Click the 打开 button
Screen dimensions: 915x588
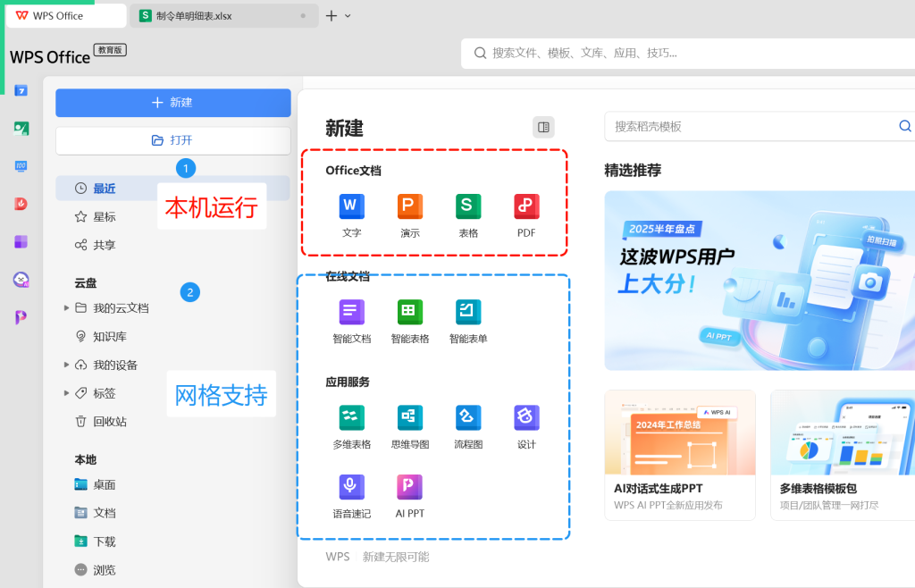(x=173, y=140)
